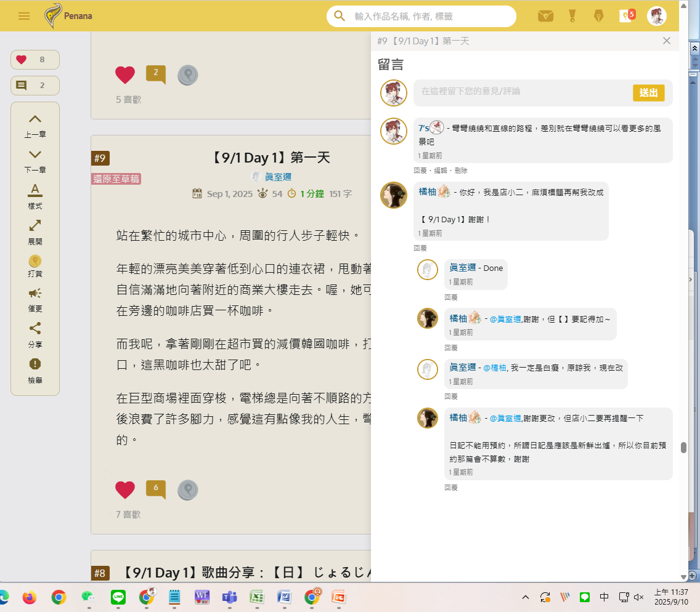Image resolution: width=700 pixels, height=612 pixels.
Task: Open the 樣式 text style settings
Action: [x=35, y=197]
